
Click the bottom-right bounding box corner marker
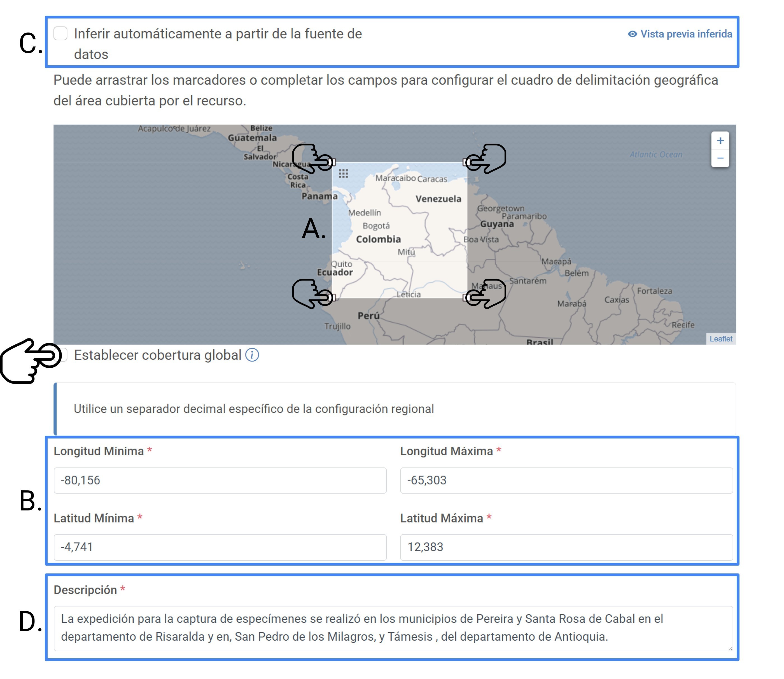pyautogui.click(x=467, y=298)
